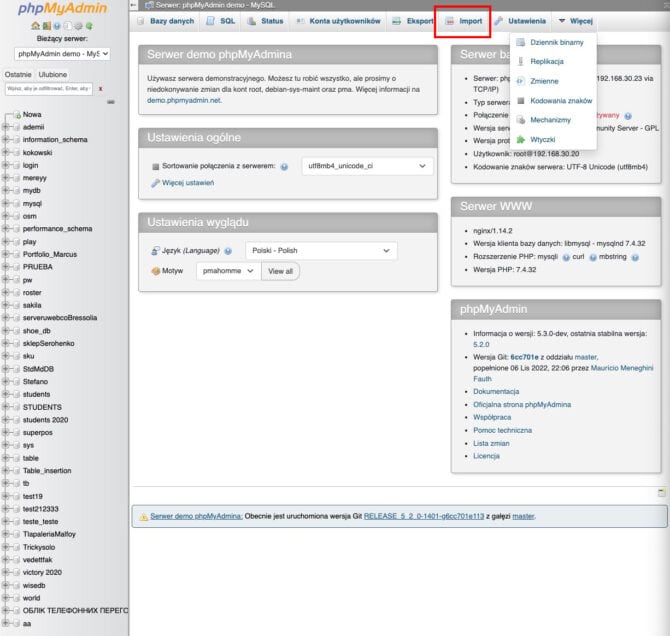This screenshot has width=670, height=636.
Task: Select Wtyczki from the Więcej menu
Action: click(553, 140)
